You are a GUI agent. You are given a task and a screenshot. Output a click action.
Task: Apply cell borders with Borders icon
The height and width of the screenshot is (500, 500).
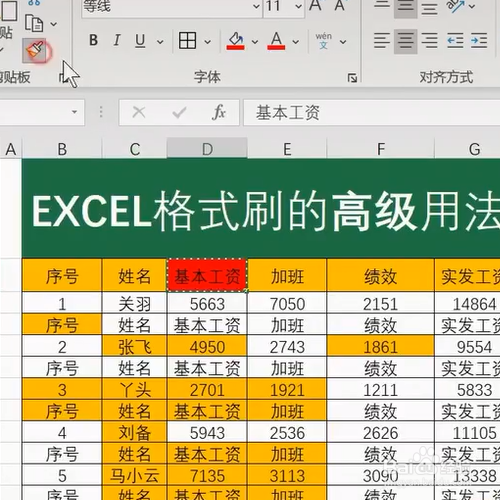pyautogui.click(x=187, y=41)
